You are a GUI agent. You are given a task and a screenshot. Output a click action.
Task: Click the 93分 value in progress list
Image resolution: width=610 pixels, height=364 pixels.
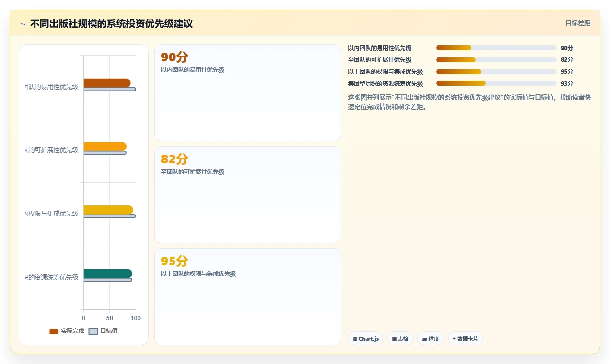point(566,83)
